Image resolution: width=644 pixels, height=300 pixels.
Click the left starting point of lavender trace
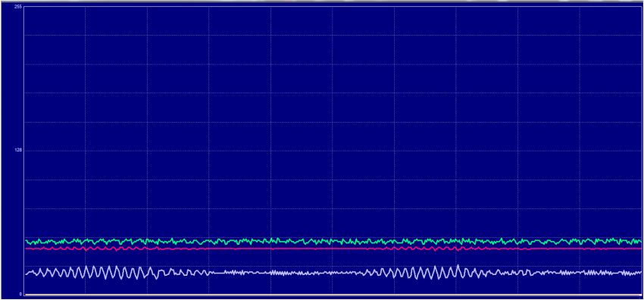coord(27,273)
